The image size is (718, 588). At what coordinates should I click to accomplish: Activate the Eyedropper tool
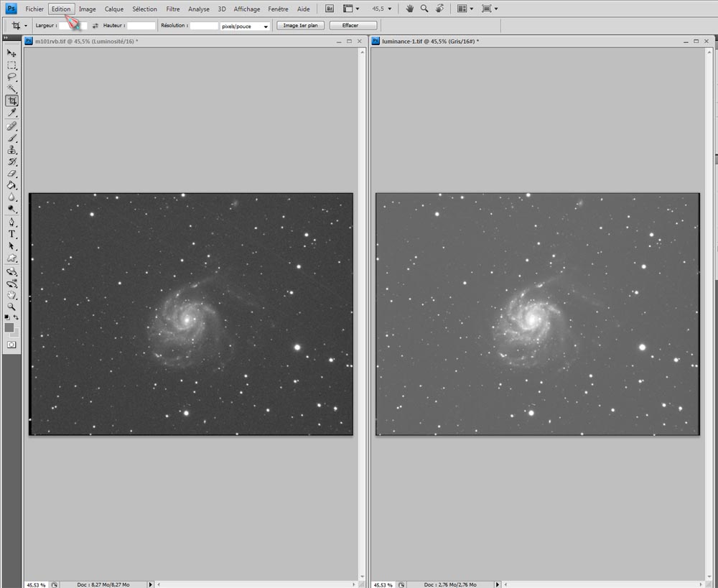click(11, 113)
